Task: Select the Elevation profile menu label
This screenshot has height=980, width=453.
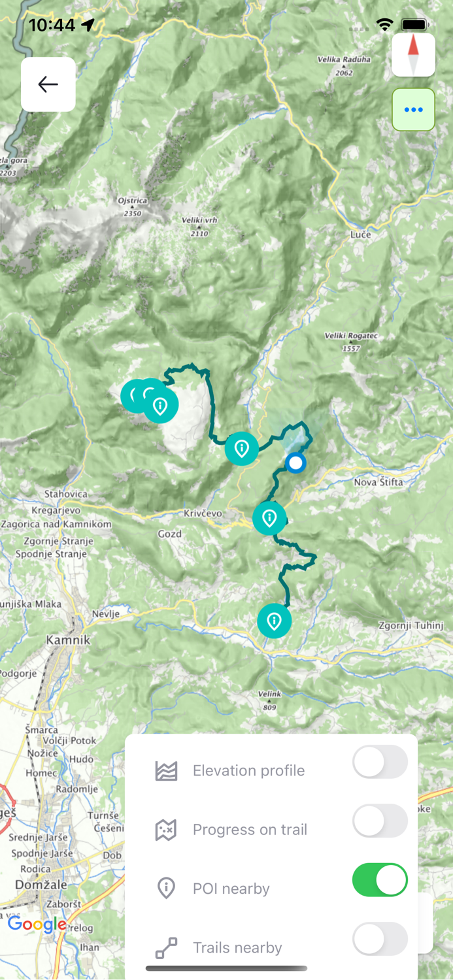Action: tap(249, 771)
